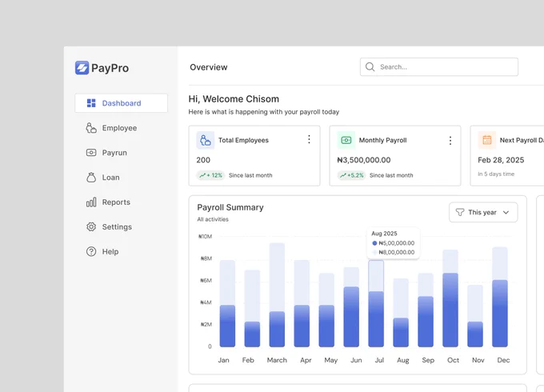Viewport: 544px width, 392px height.
Task: Open the Loan money bag icon
Action: 91,178
